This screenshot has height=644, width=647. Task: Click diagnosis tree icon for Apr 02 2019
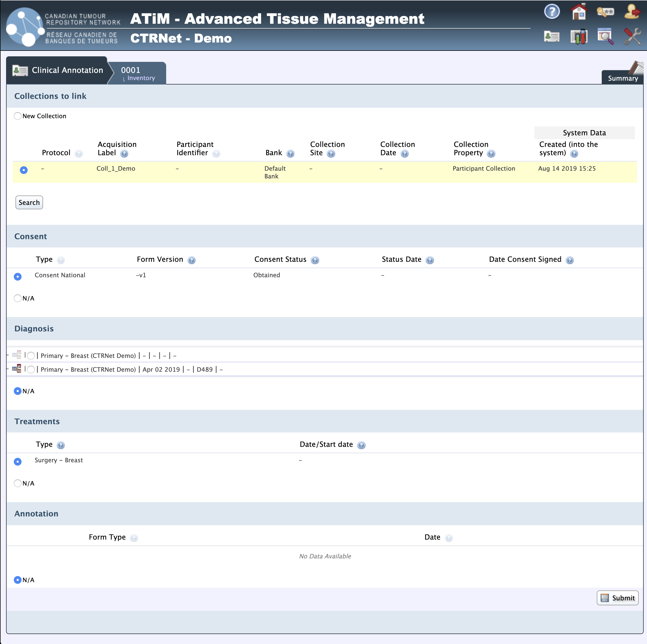[17, 369]
